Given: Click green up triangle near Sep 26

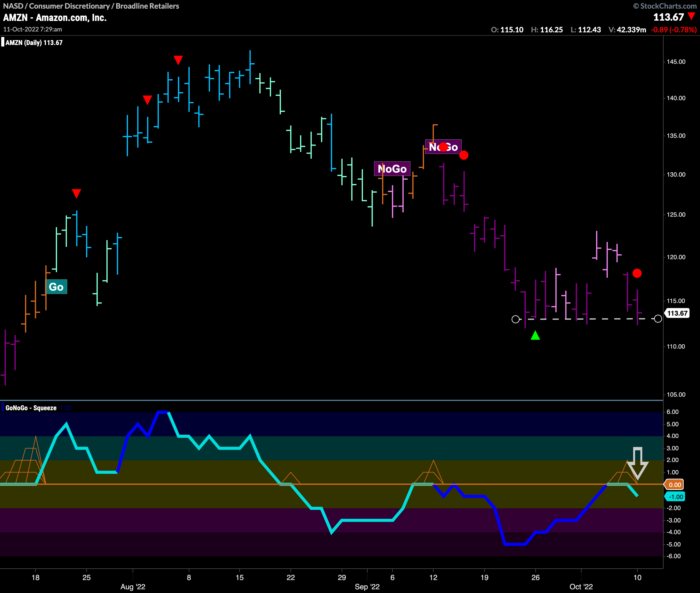Looking at the screenshot, I should [x=535, y=335].
